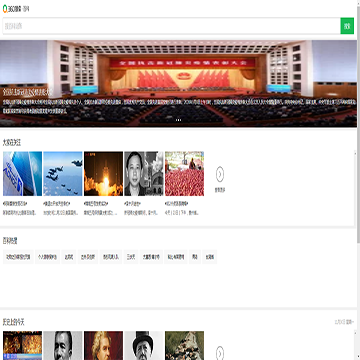Click the conference hall banner image
Screen dimensions: 360x360
(x=178, y=83)
